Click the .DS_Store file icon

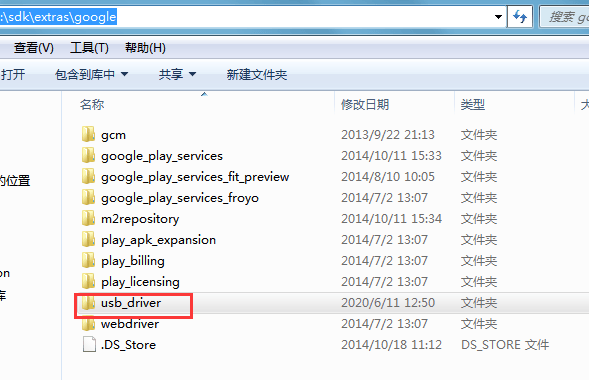(89, 344)
